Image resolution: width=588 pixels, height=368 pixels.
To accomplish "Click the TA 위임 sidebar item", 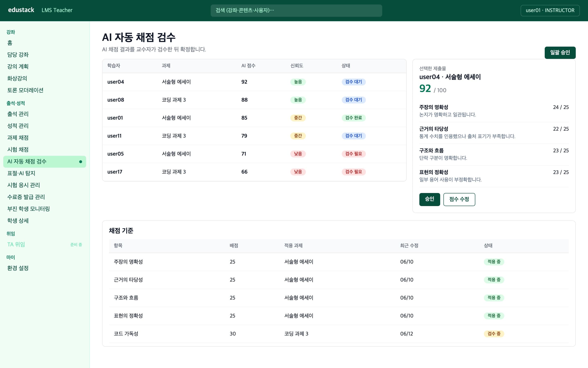I will (x=45, y=244).
